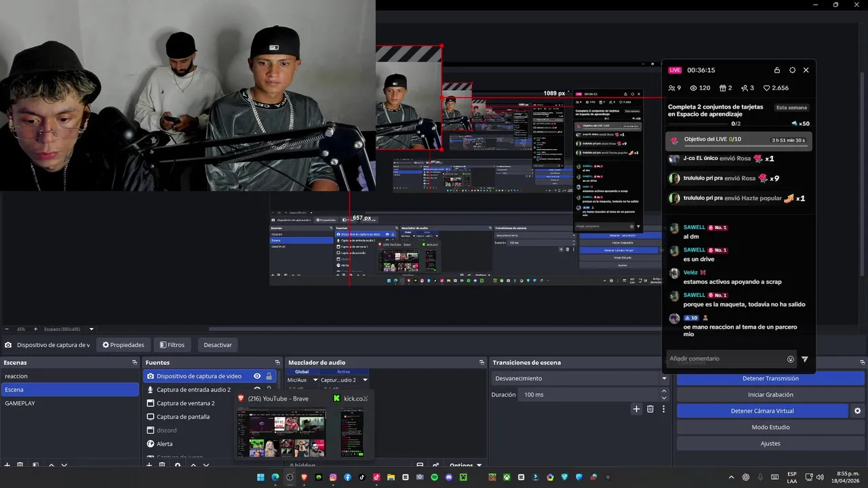
Task: Click Detener Cámara Virtual button
Action: (762, 411)
